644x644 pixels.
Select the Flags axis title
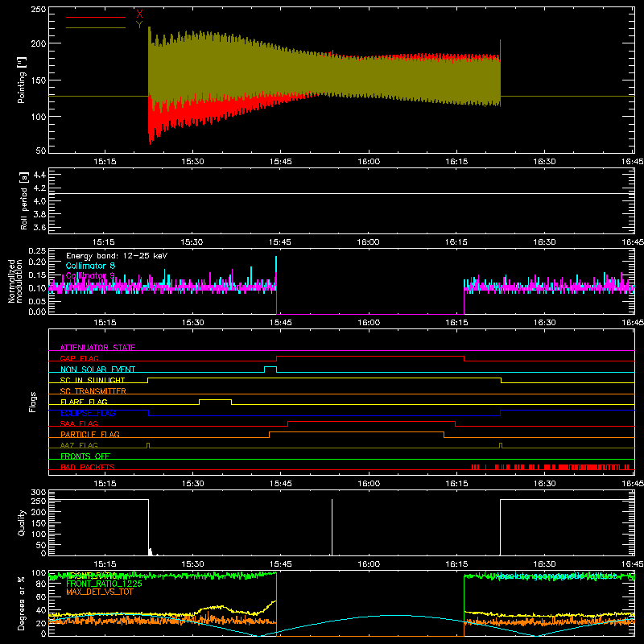pos(33,402)
